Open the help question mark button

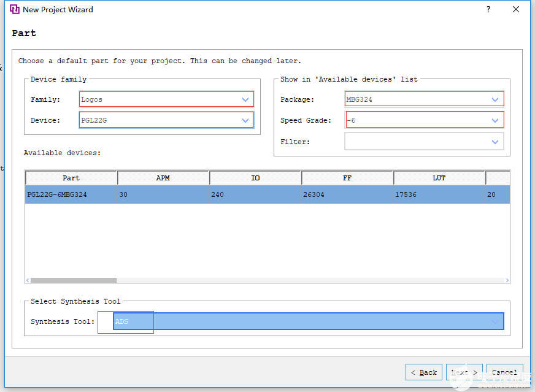tap(488, 9)
